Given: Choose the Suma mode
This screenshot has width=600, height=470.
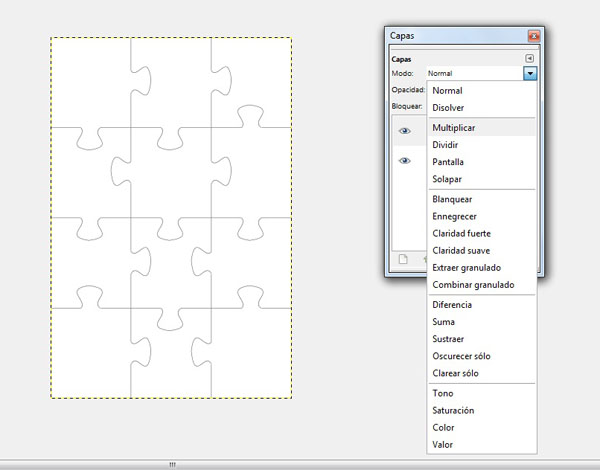Looking at the screenshot, I should [x=482, y=322].
